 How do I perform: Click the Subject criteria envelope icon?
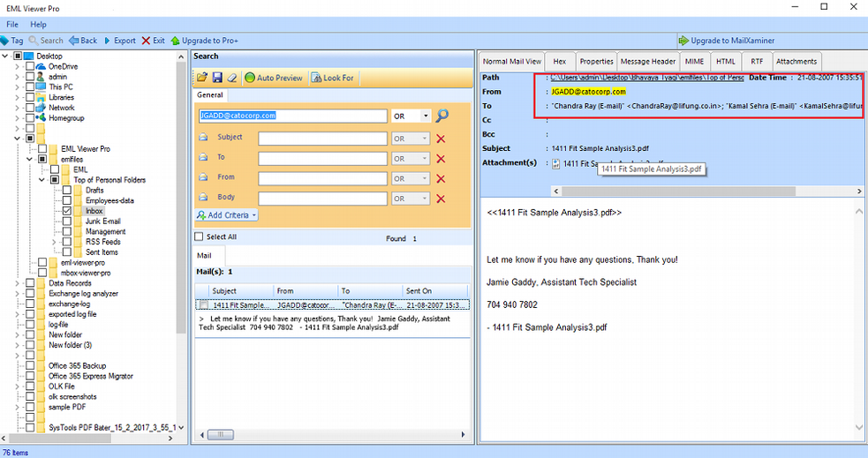[x=203, y=137]
